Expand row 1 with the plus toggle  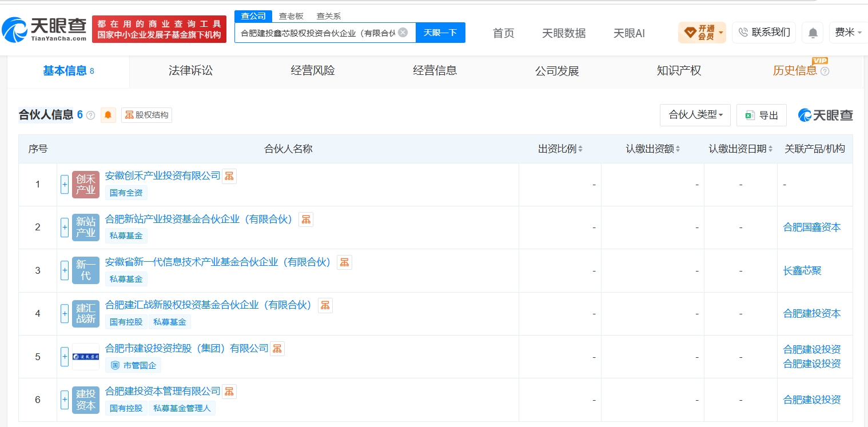tap(65, 185)
